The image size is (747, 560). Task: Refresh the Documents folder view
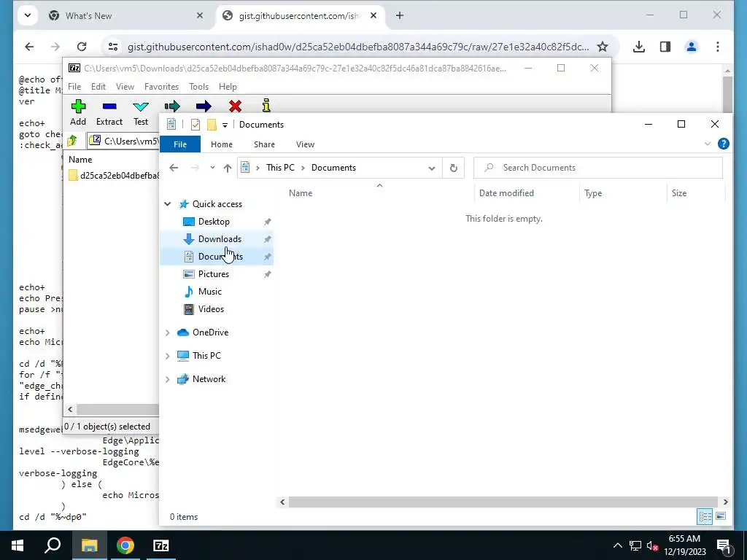pos(454,168)
